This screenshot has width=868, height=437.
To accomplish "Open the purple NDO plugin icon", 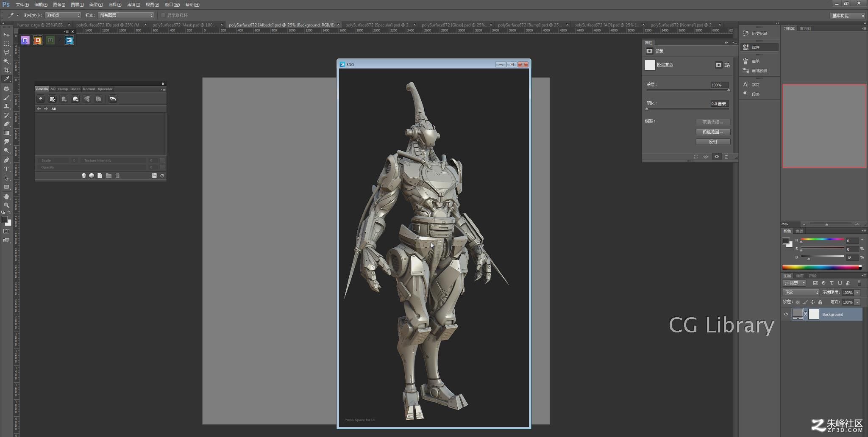I will click(25, 40).
